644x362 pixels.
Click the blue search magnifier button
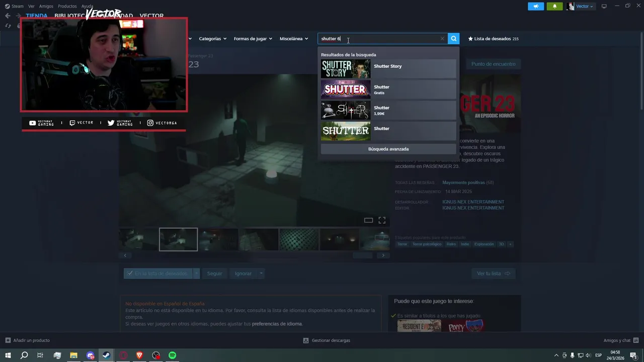pos(454,39)
